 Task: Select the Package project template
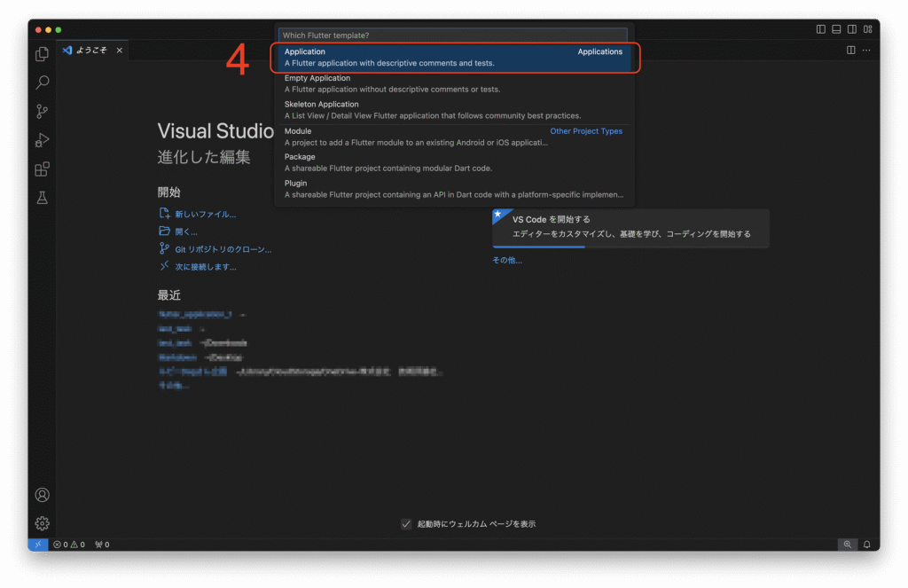[453, 163]
